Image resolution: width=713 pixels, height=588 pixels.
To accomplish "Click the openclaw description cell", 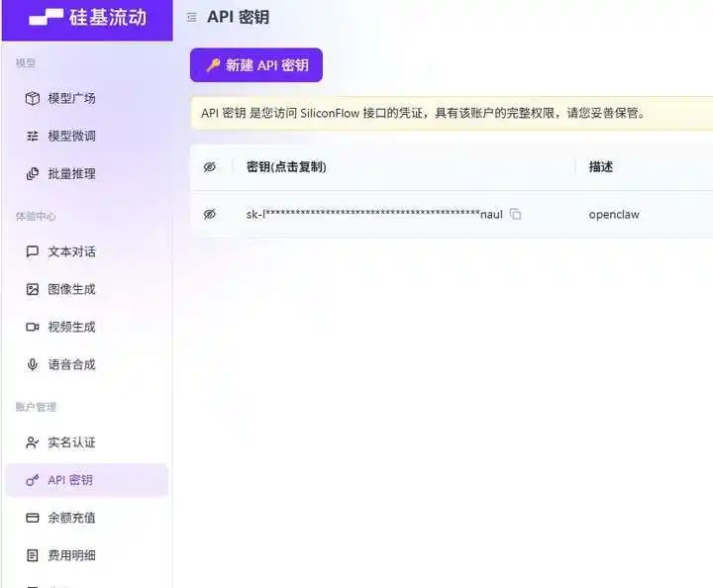I will tap(614, 215).
